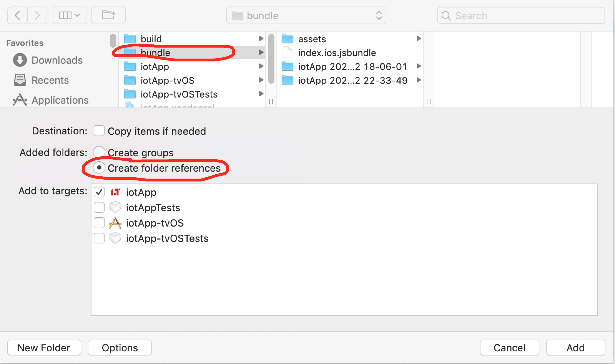Click the forward navigation arrow
This screenshot has width=615, height=364.
point(37,15)
